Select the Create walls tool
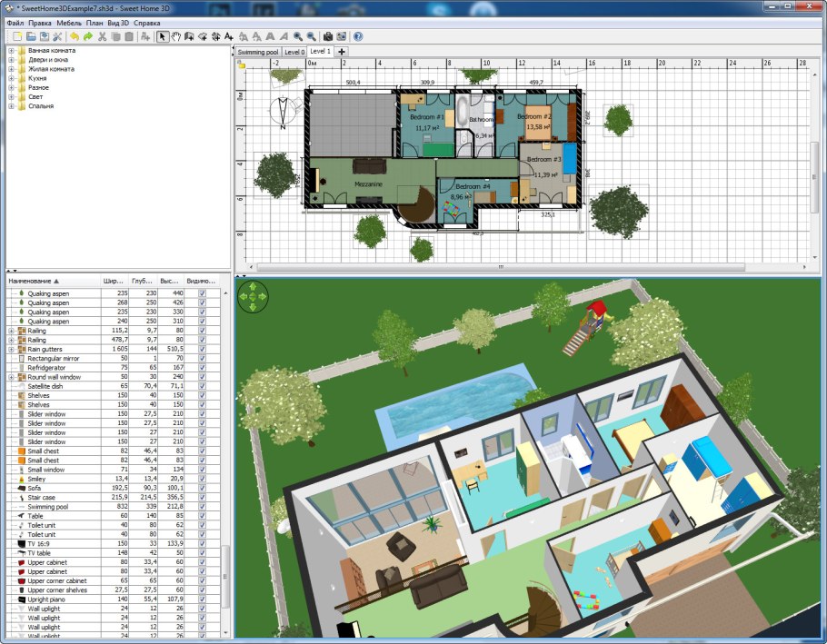827x644 pixels. pyautogui.click(x=189, y=37)
